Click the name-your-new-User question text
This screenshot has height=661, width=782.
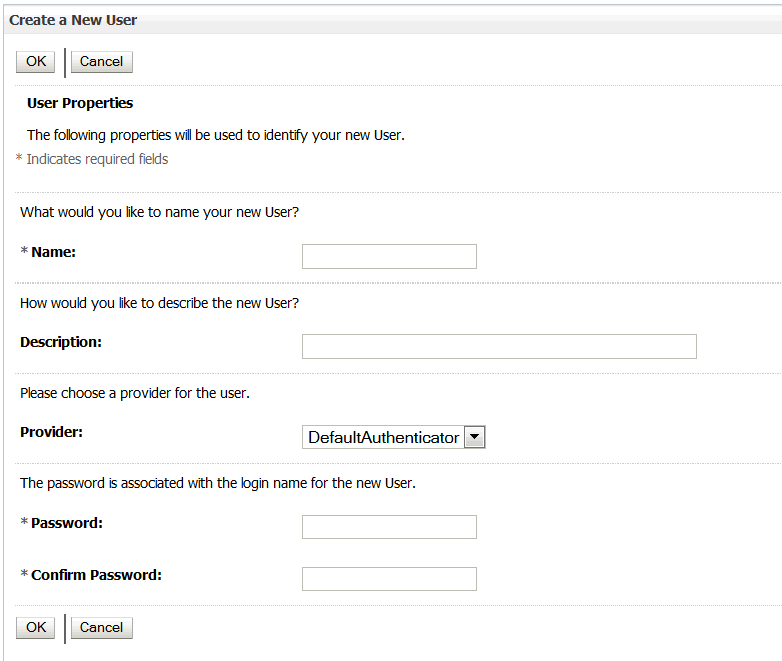[x=160, y=213]
